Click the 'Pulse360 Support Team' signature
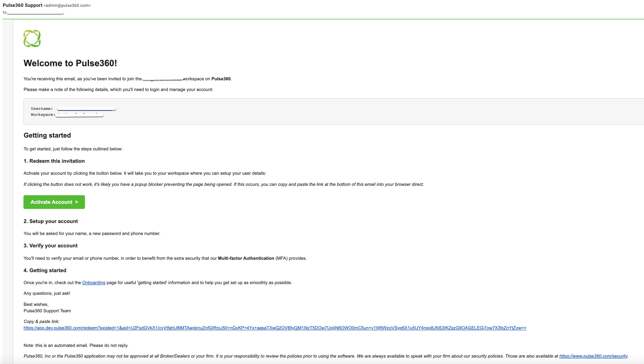This screenshot has height=364, width=644. 47,311
